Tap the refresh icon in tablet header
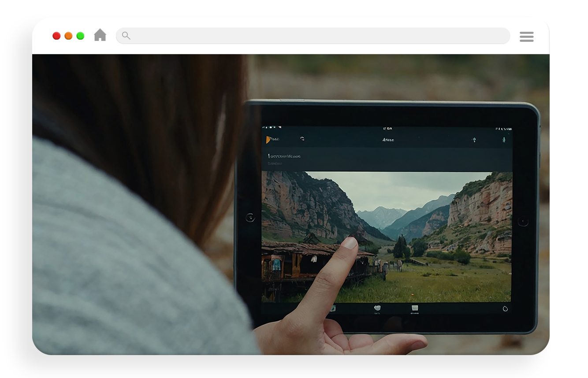This screenshot has width=588, height=378. click(302, 139)
